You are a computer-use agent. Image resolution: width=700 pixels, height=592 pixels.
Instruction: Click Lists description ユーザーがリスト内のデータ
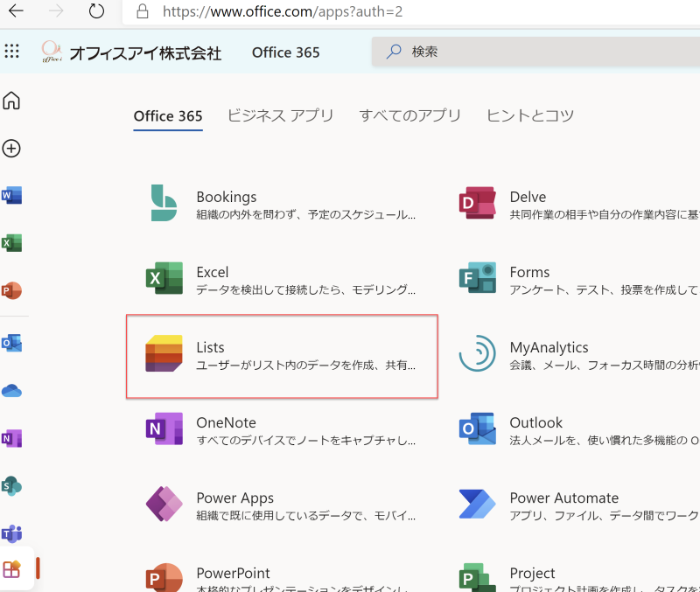click(305, 366)
